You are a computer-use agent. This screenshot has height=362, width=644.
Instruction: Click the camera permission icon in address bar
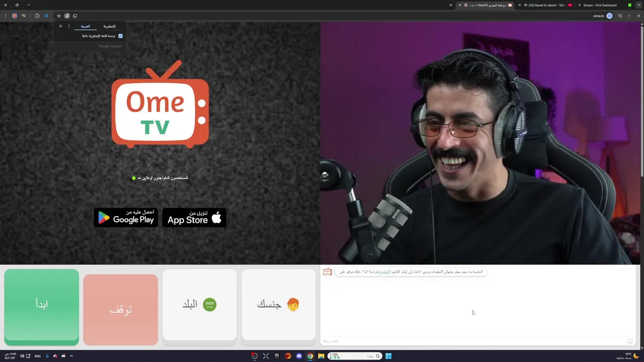(x=610, y=16)
